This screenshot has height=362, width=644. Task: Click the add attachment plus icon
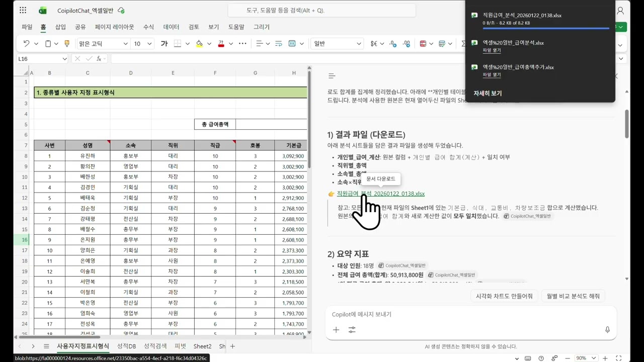pyautogui.click(x=336, y=330)
